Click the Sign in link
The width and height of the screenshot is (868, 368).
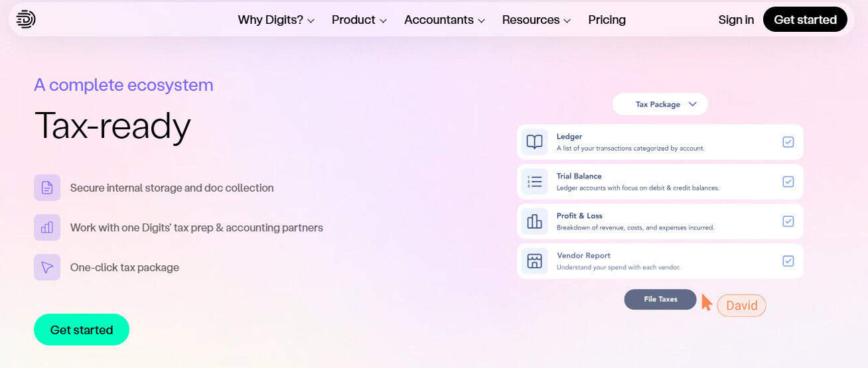pos(736,20)
